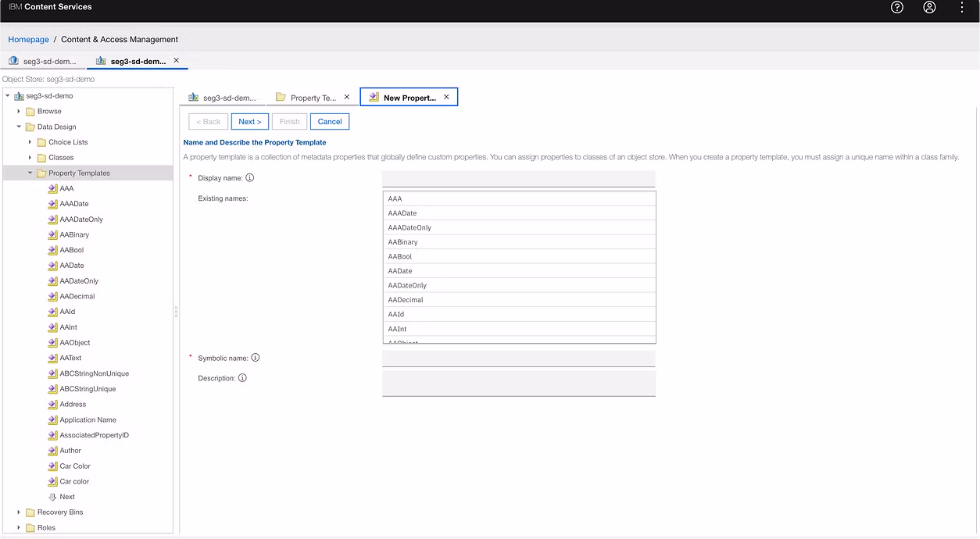Screen dimensions: 980x539
Task: Click the Browse folder icon
Action: click(30, 112)
